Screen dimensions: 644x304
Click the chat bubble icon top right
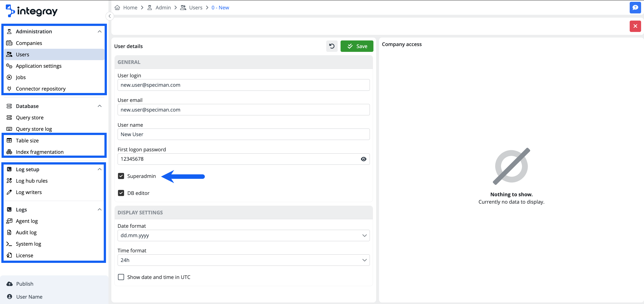pyautogui.click(x=635, y=8)
